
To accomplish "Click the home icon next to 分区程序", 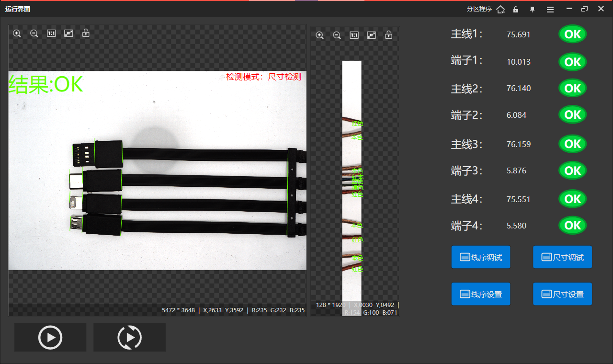I will click(x=500, y=9).
